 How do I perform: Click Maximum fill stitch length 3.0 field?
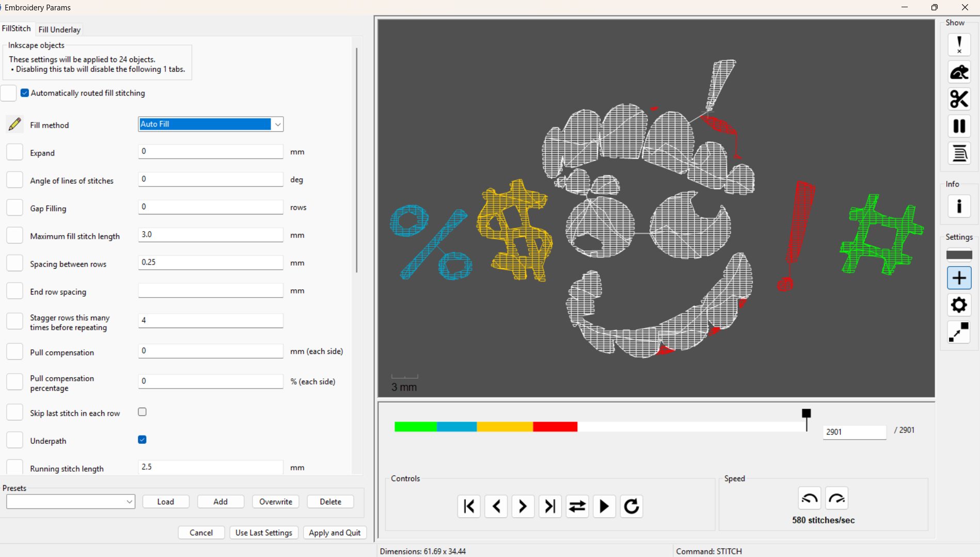point(211,235)
